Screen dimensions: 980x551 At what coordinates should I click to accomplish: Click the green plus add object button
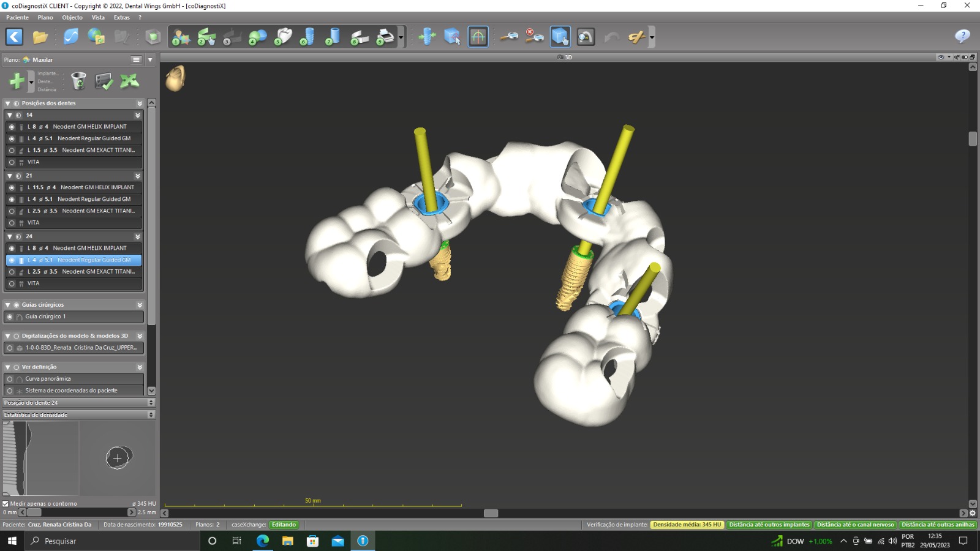[x=17, y=81]
